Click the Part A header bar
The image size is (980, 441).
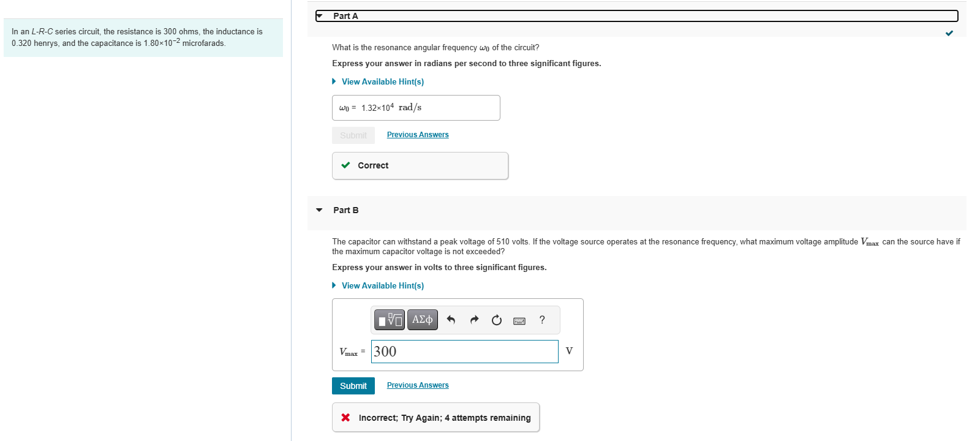coord(637,16)
